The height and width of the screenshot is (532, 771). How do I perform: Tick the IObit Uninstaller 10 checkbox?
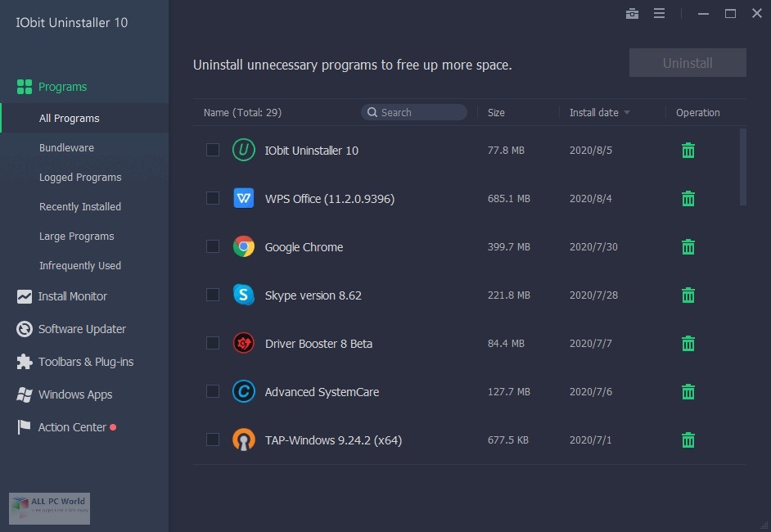click(x=213, y=150)
